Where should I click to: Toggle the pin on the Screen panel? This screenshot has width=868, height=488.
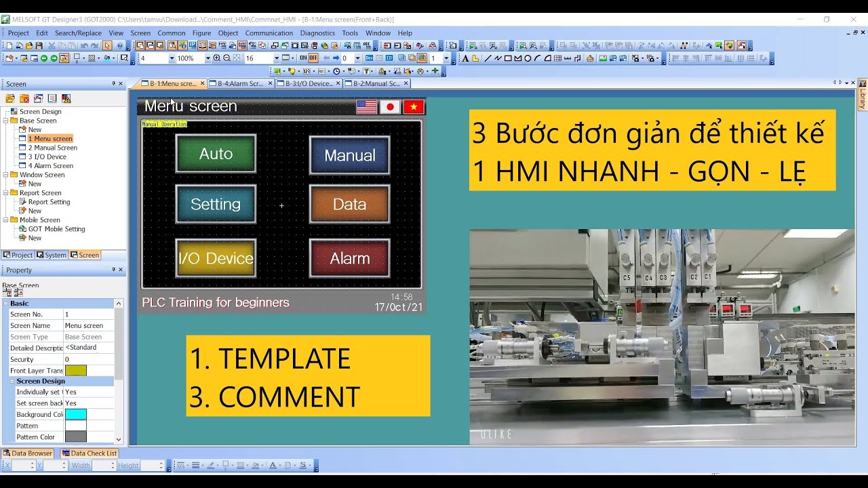(113, 84)
